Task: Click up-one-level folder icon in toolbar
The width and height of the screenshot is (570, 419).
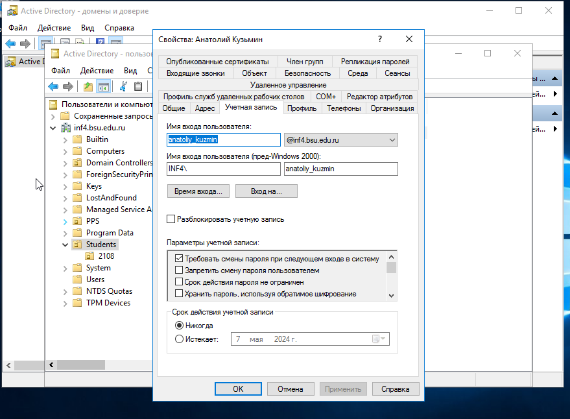Action: [x=88, y=86]
